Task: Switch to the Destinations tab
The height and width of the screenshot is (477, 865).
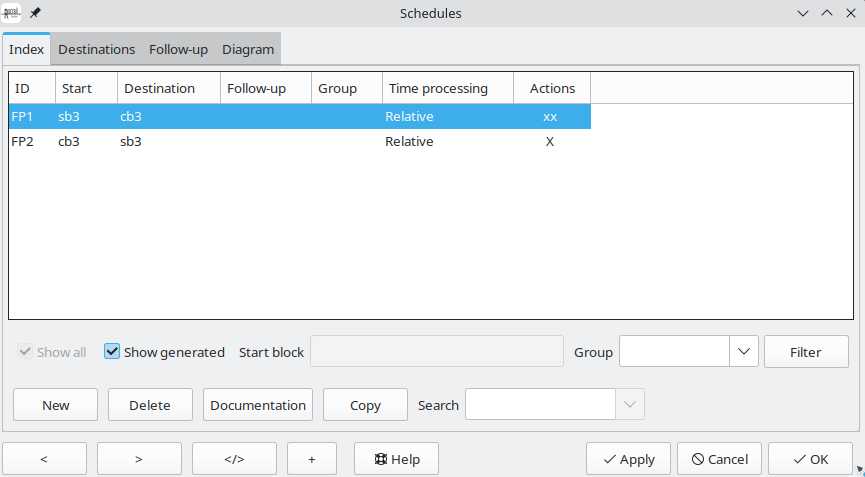Action: pyautogui.click(x=96, y=49)
